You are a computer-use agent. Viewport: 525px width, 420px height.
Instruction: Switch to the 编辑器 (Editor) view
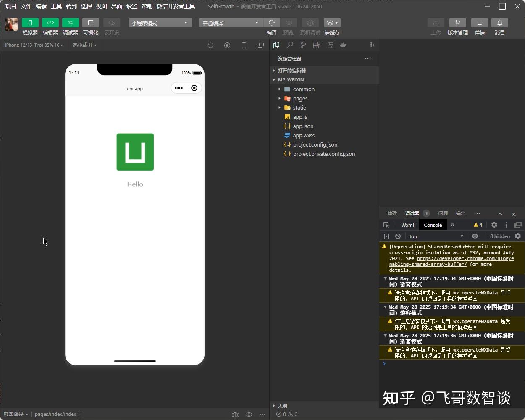(x=50, y=26)
